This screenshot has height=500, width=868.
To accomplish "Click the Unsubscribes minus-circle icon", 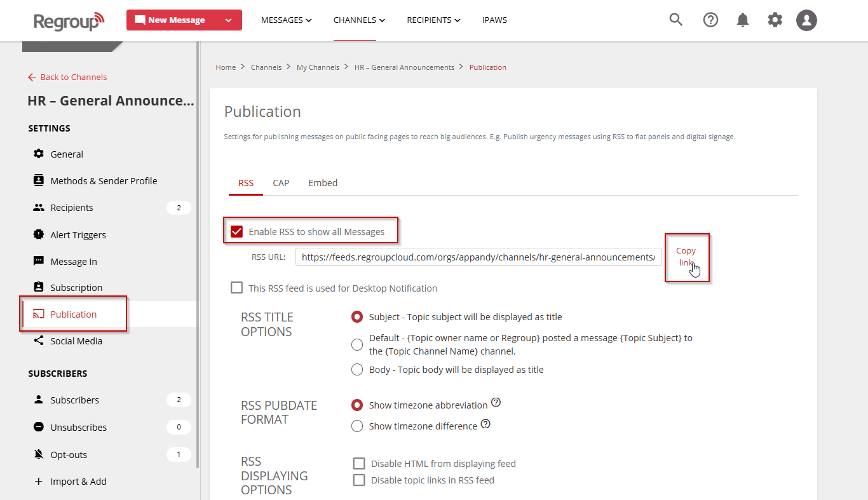I will pos(39,427).
